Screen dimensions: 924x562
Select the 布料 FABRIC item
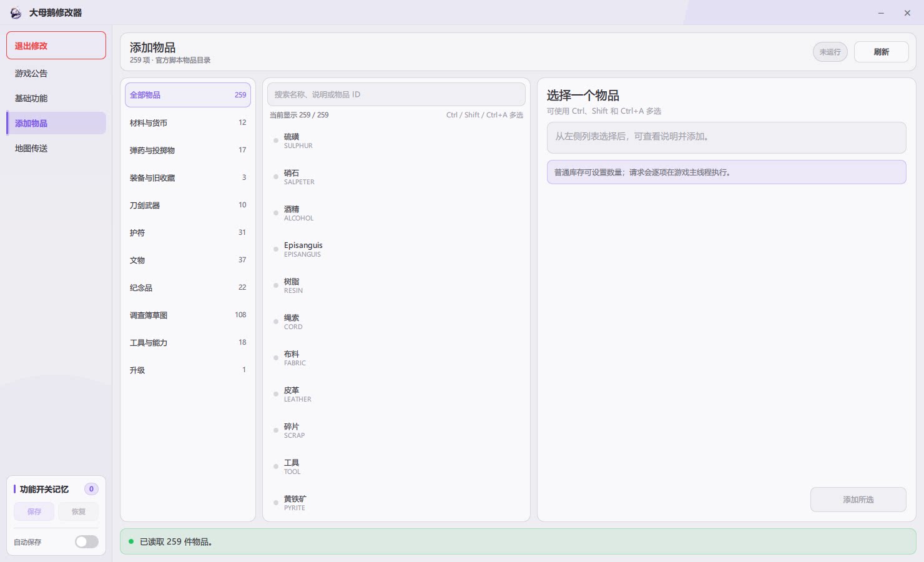coord(396,358)
